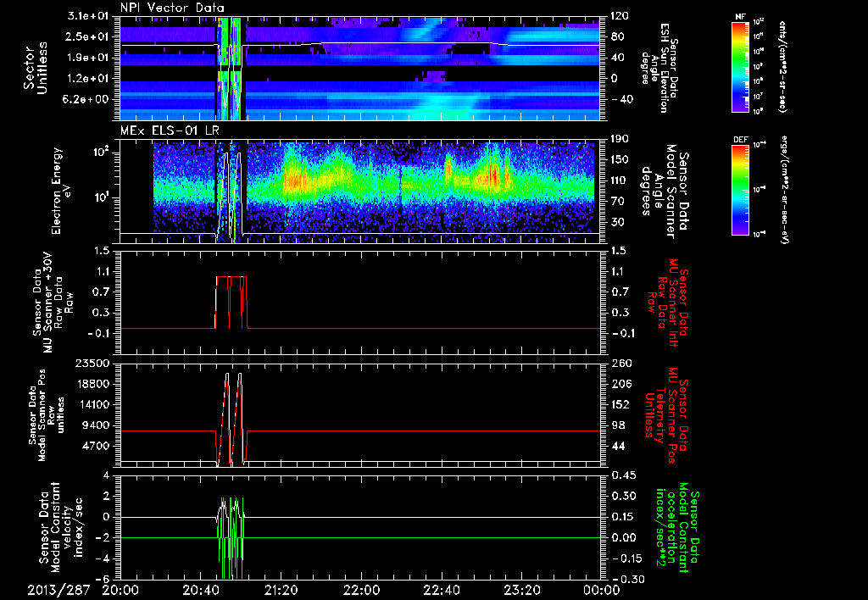
Task: Click the '2013/287' date label
Action: pos(58,591)
